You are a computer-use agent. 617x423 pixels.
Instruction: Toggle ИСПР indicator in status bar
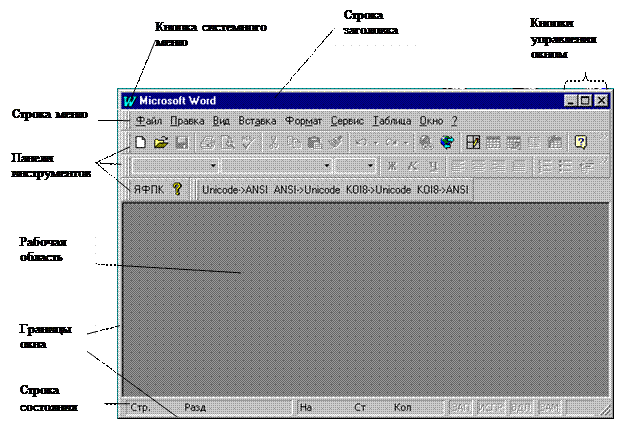[x=490, y=407]
